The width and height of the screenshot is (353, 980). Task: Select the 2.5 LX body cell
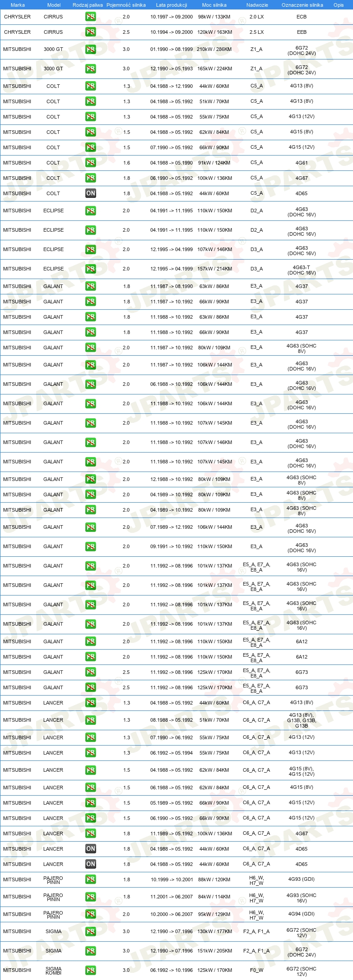[x=256, y=32]
